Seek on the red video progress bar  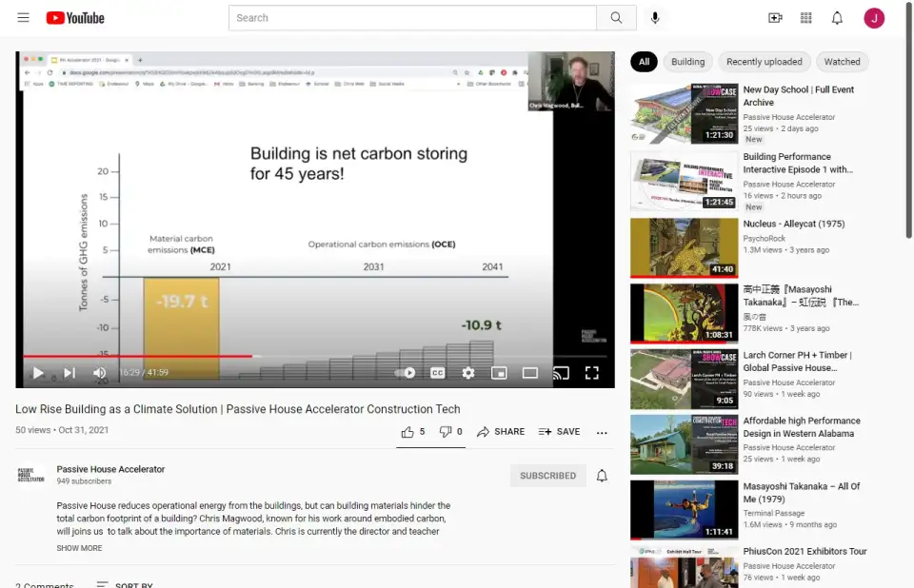click(x=143, y=356)
